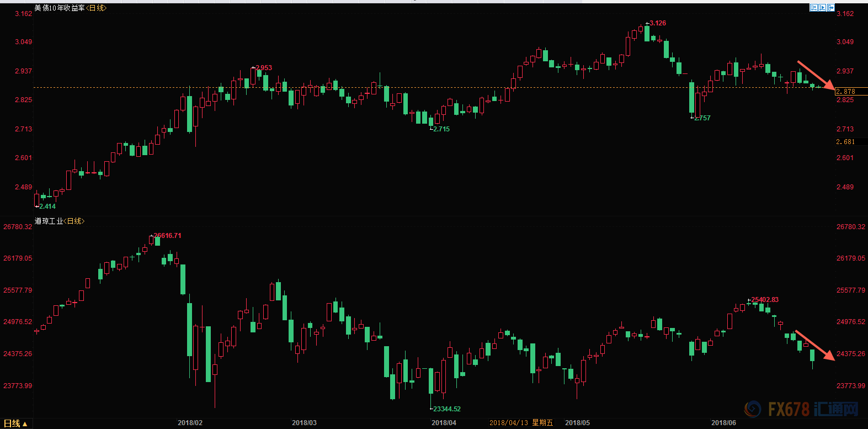Click the 26616.71 Dow peak label
Image resolution: width=868 pixels, height=429 pixels.
(x=167, y=236)
